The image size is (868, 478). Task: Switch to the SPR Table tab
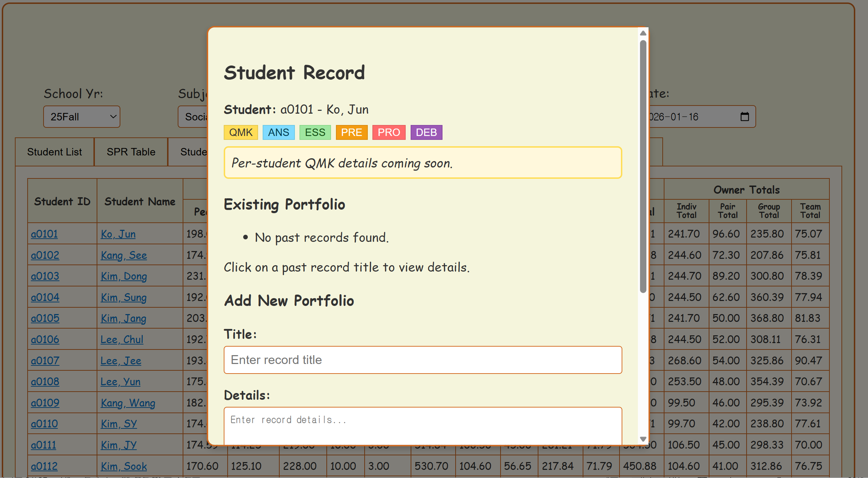tap(131, 152)
